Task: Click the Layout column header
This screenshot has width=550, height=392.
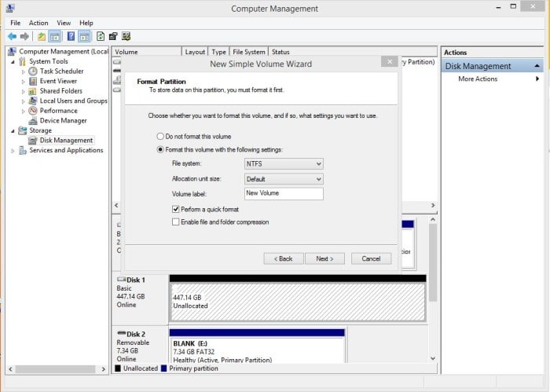Action: click(x=195, y=52)
